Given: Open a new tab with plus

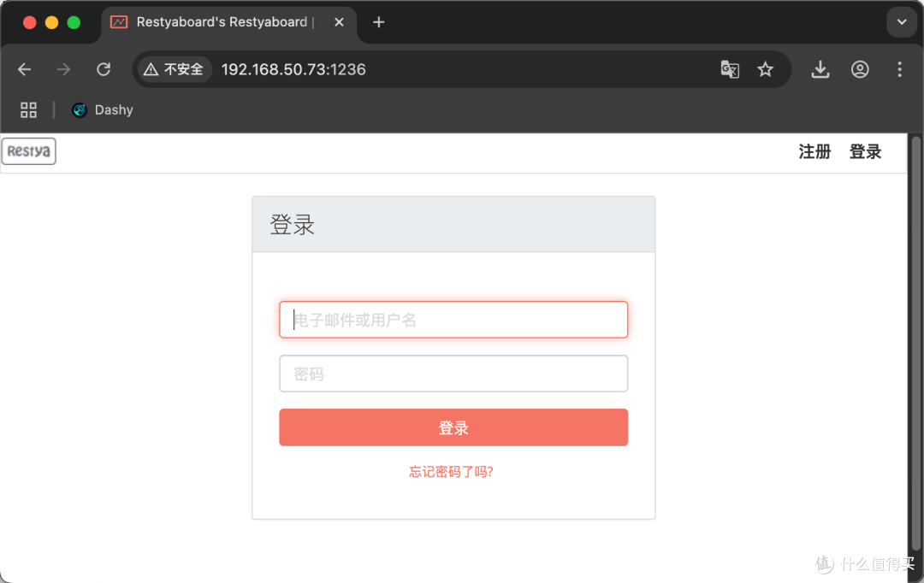Looking at the screenshot, I should 378,22.
